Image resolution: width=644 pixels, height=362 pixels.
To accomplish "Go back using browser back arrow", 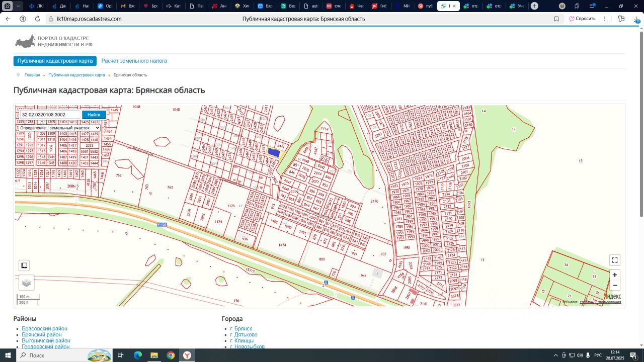I will point(8,19).
